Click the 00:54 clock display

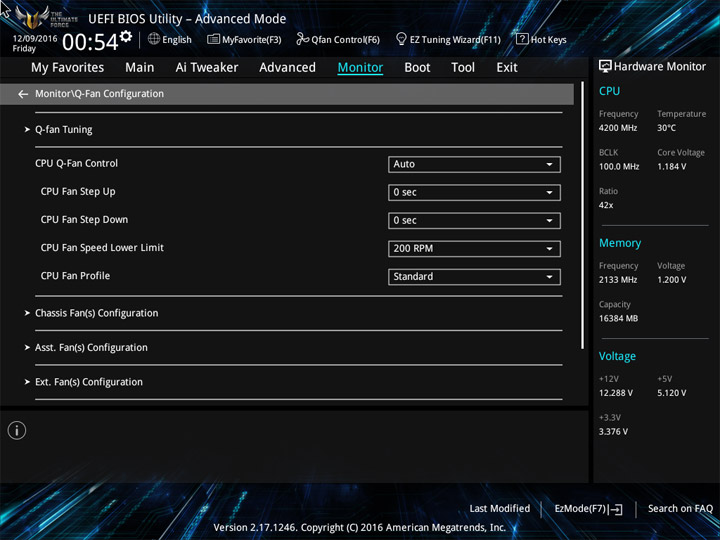(90, 42)
